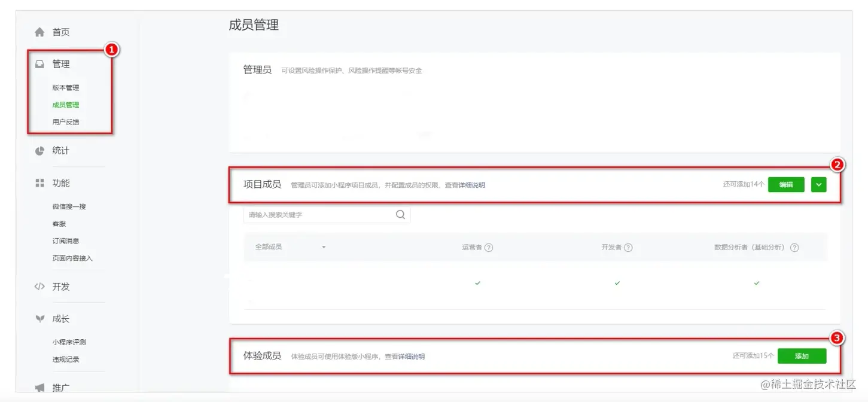The image size is (868, 402).
Task: Click the green 编辑 button for project members
Action: click(785, 184)
